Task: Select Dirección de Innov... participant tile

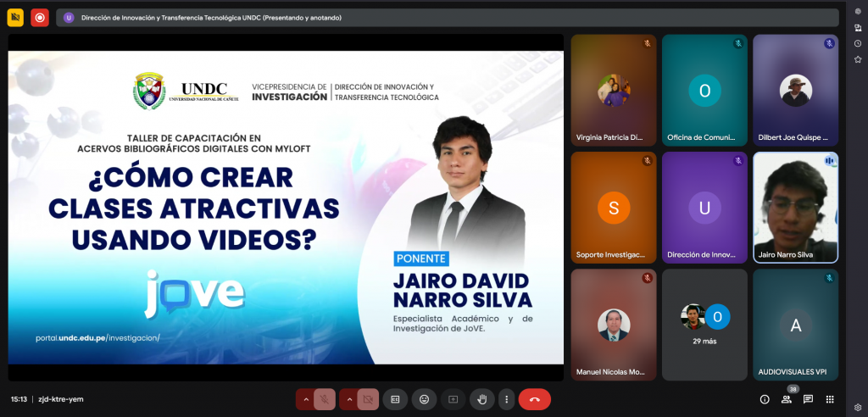Action: click(704, 208)
